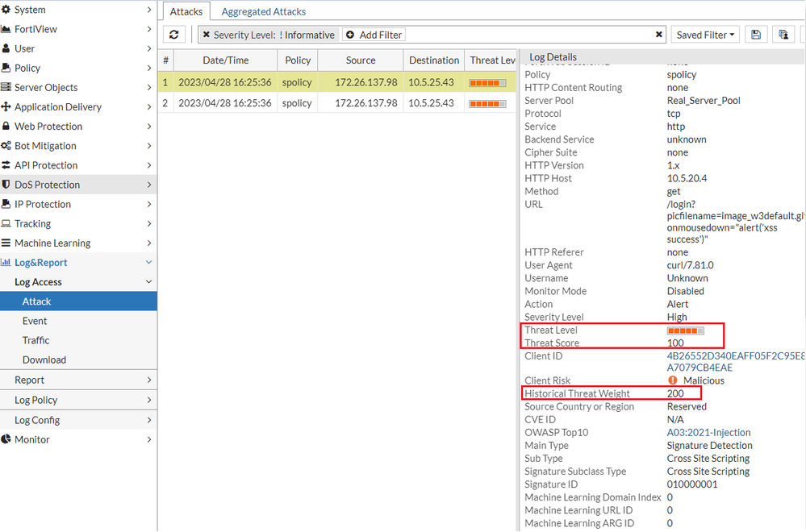This screenshot has width=806, height=532.
Task: Open the Client ID hash link
Action: point(735,361)
